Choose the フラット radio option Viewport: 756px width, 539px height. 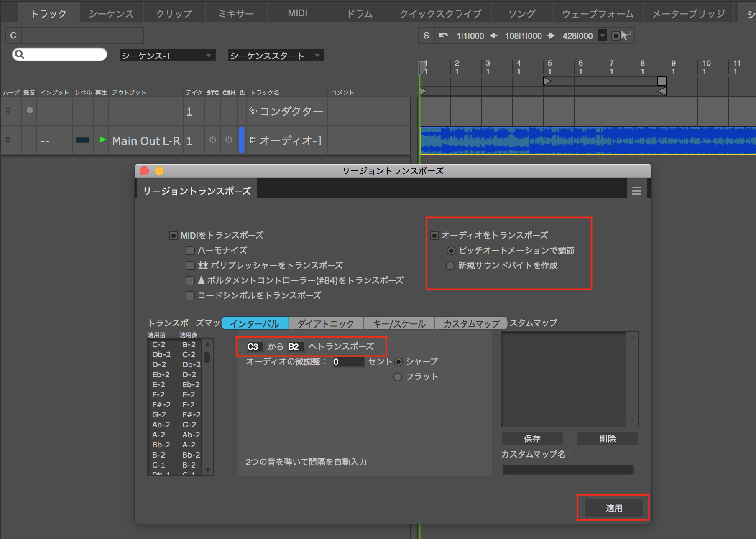pos(398,377)
